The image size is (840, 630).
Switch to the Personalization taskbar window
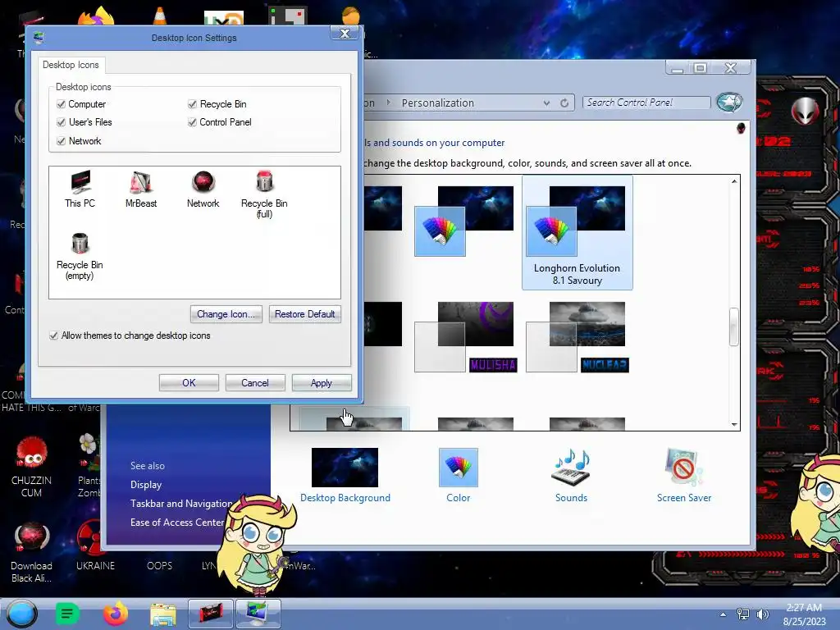click(258, 614)
